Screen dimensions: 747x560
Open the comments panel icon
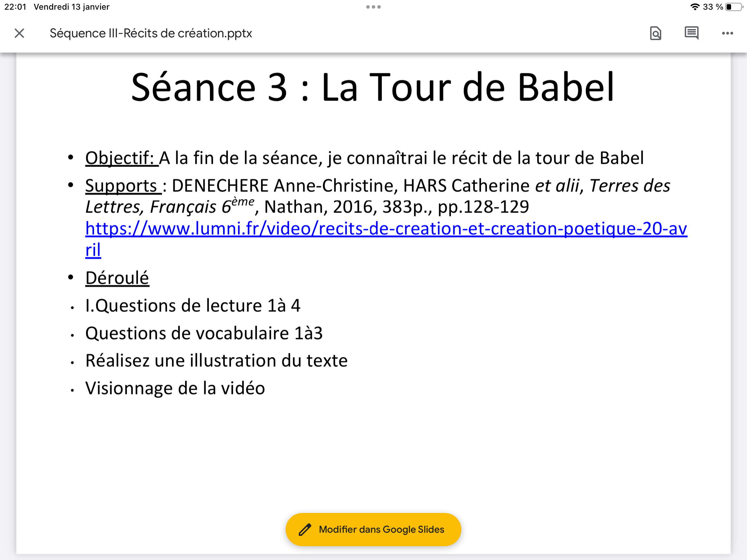[x=692, y=33]
